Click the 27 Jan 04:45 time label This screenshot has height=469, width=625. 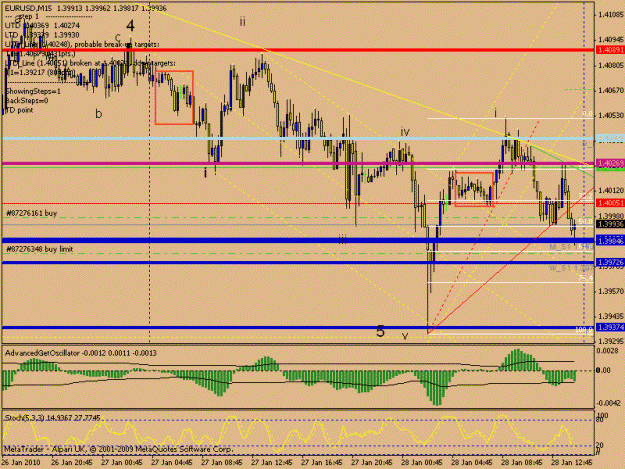click(172, 463)
